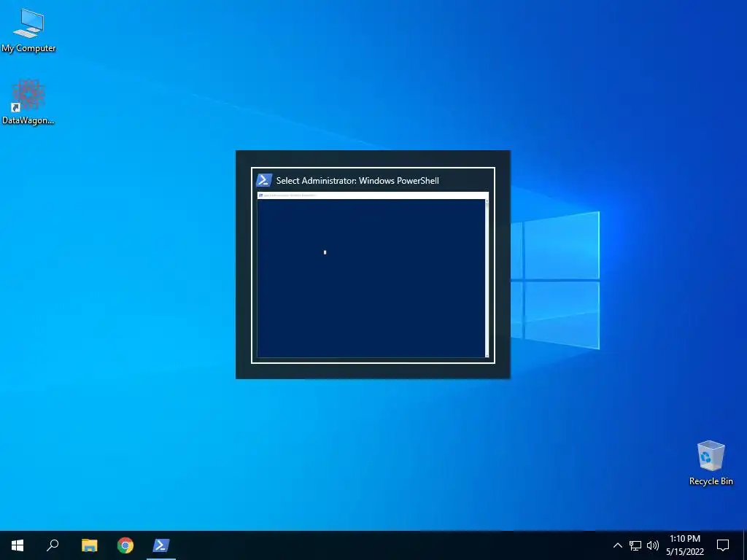Open the Action Center notifications icon
This screenshot has height=560, width=747.
723,545
